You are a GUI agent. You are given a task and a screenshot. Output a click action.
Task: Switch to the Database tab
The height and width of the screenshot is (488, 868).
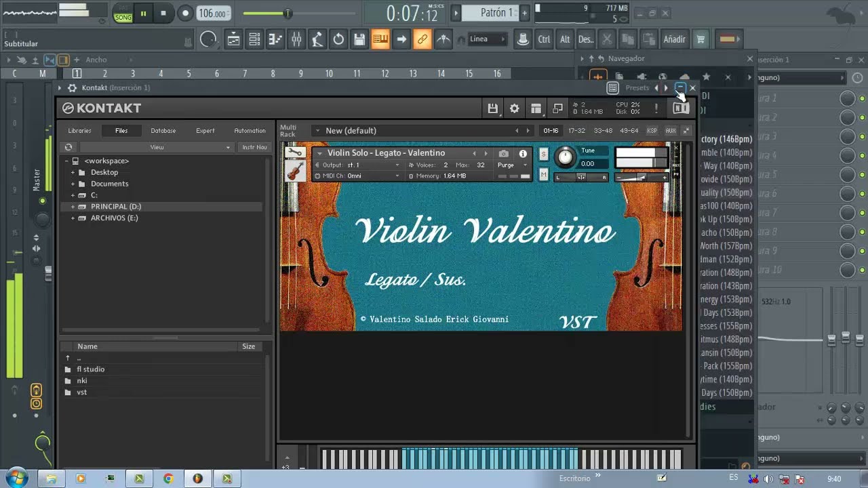click(x=163, y=131)
